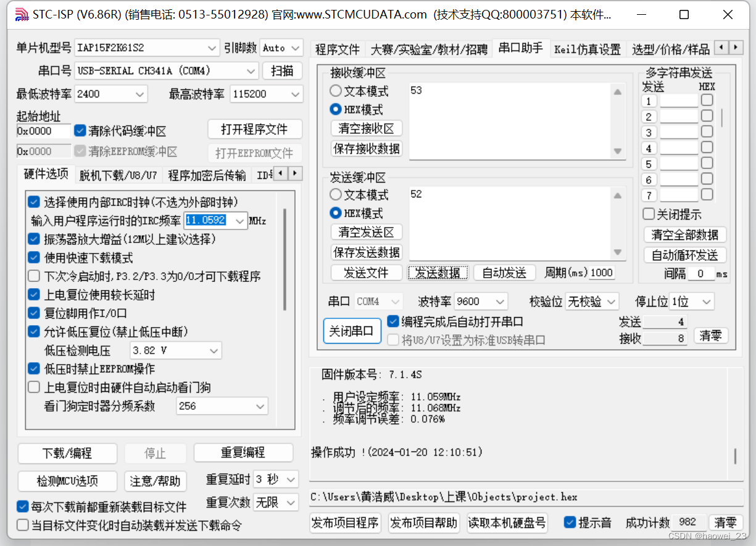Image resolution: width=756 pixels, height=546 pixels.
Task: Toggle 允许低压复位 checkbox
Action: pos(34,331)
